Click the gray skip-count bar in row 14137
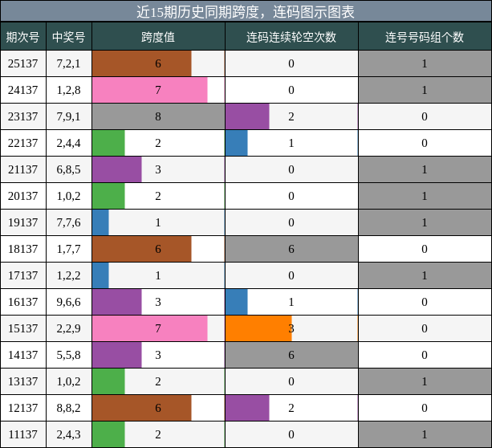The image size is (492, 448). click(292, 355)
